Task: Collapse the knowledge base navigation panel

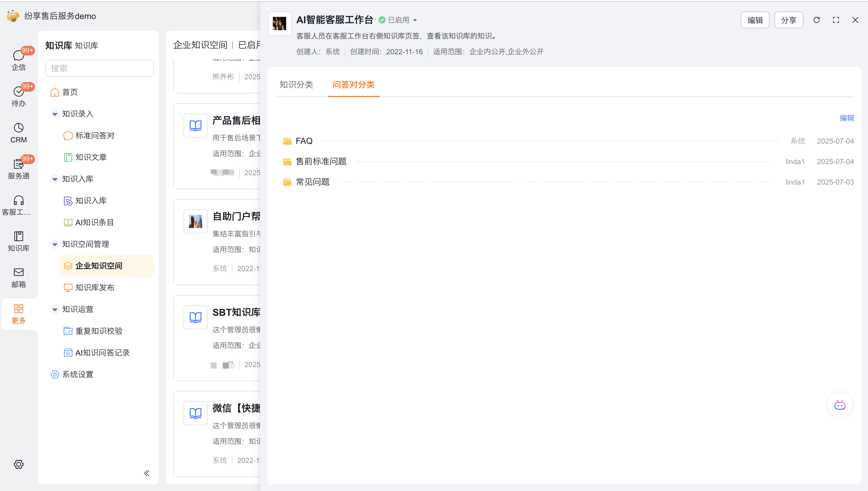Action: [146, 473]
